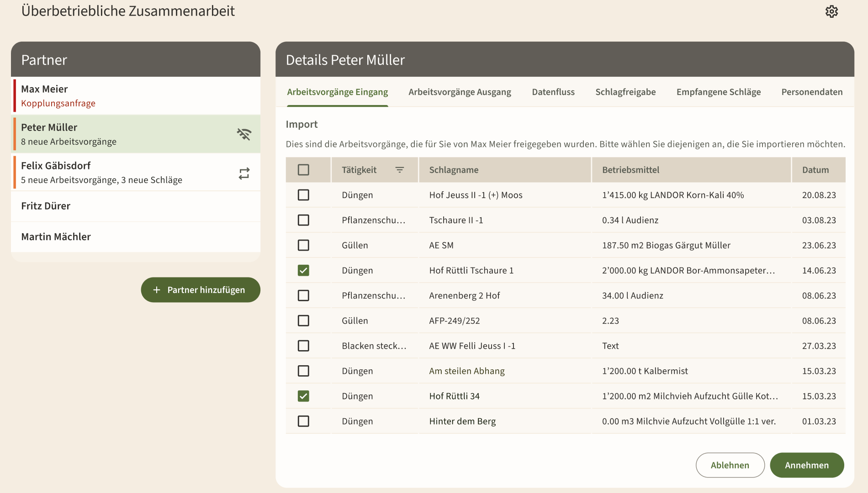Switch to the Arbeitsvorgänge Ausgang tab
The height and width of the screenshot is (493, 868).
click(460, 92)
